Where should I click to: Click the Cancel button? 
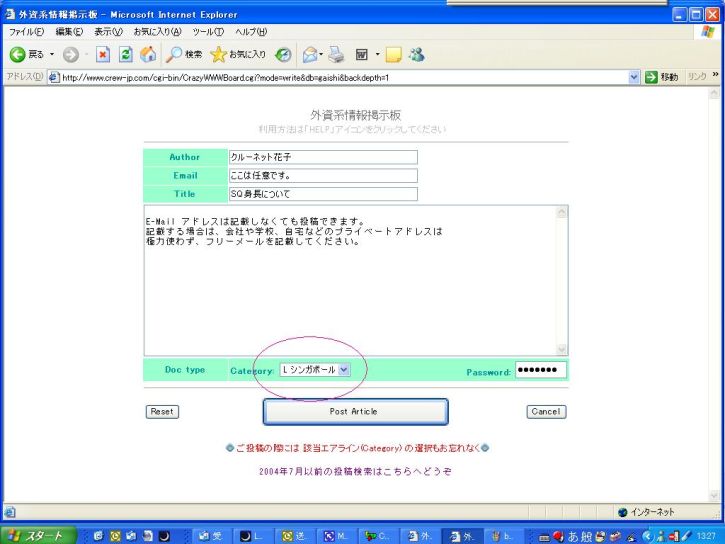[x=546, y=412]
